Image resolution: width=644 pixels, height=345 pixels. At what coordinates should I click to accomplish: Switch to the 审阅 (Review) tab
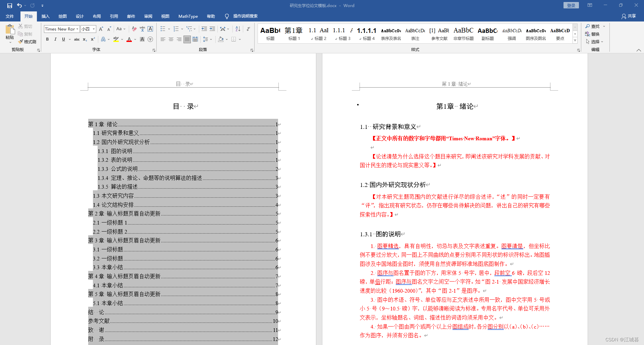coord(148,16)
